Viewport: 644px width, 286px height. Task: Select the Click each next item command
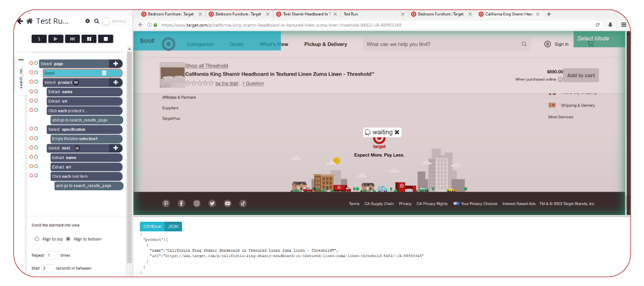click(86, 176)
